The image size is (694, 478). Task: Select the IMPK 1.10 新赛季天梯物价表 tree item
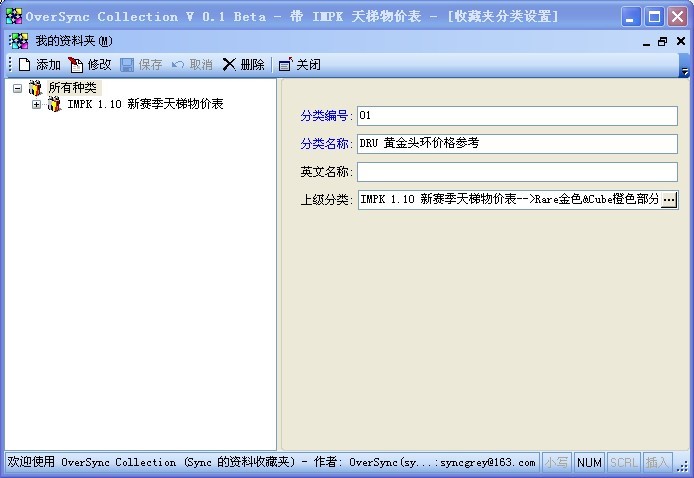(146, 104)
